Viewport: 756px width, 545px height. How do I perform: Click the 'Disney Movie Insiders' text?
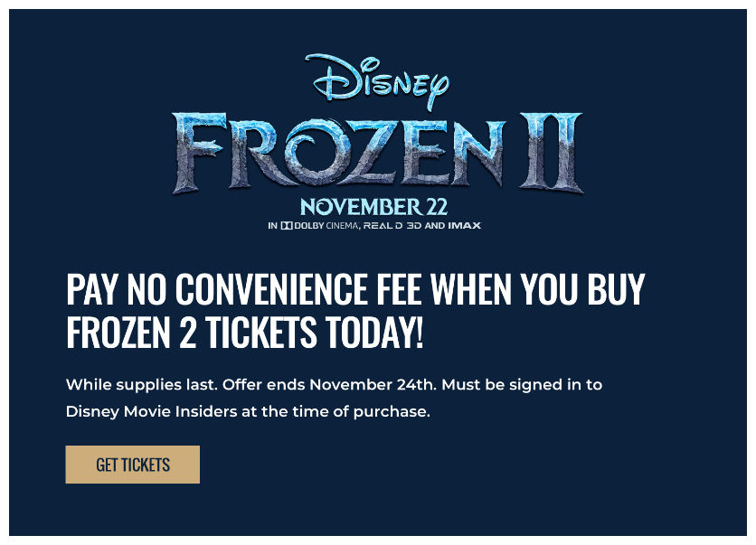point(151,412)
